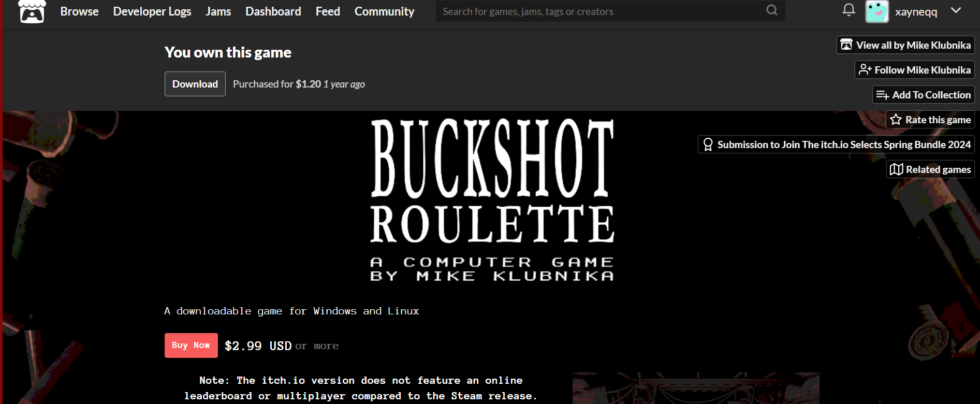Click the Related games map icon

pos(897,169)
